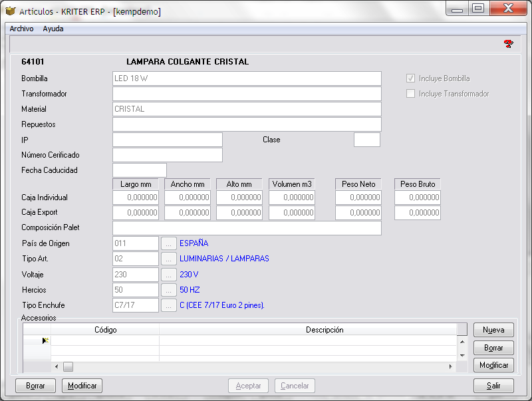Click Nueva button to add accessory

[x=493, y=330]
